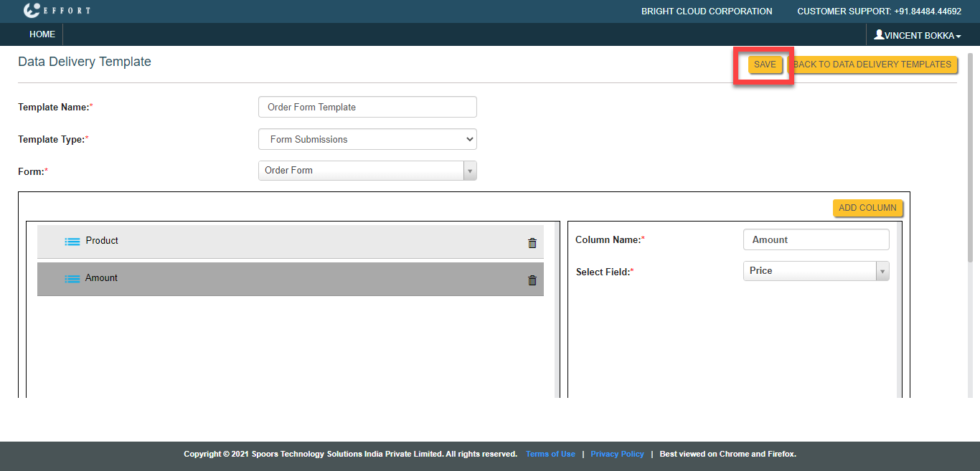Viewport: 980px width, 471px height.
Task: Select the Product row in column list
Action: [x=287, y=242]
